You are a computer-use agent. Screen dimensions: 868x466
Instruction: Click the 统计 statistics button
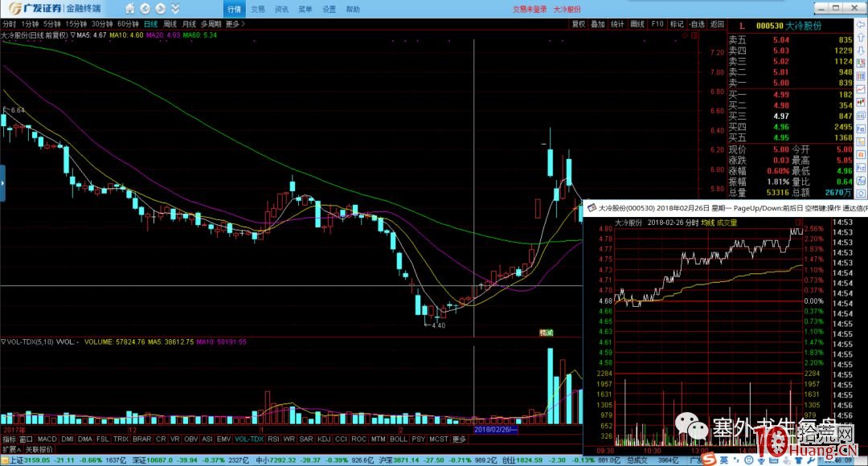[x=617, y=24]
